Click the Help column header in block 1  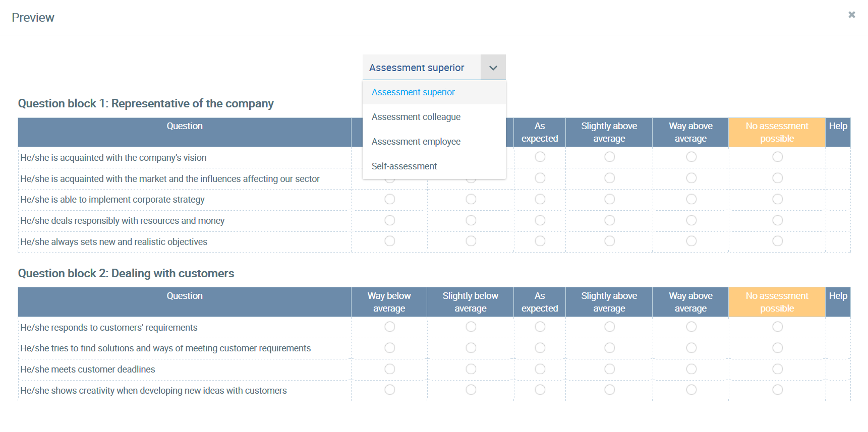[x=838, y=132]
